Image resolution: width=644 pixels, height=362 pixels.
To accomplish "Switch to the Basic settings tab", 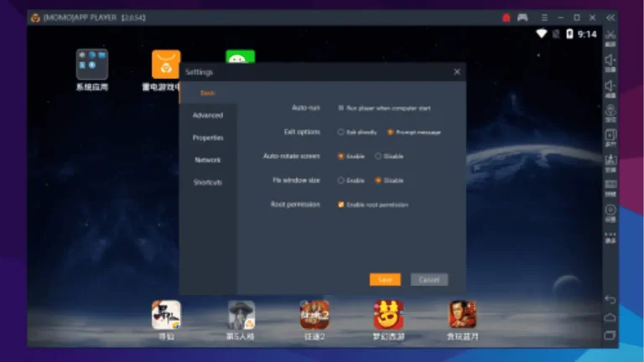I will pyautogui.click(x=208, y=93).
